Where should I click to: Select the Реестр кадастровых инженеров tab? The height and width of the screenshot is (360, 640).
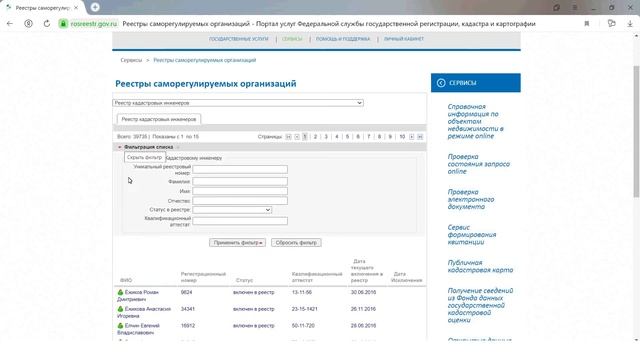coord(159,119)
